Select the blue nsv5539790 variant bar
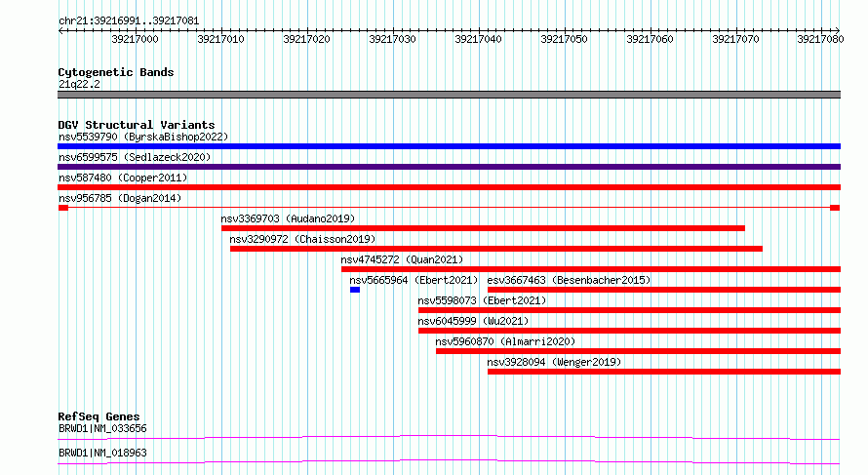868x475 pixels. 449,146
